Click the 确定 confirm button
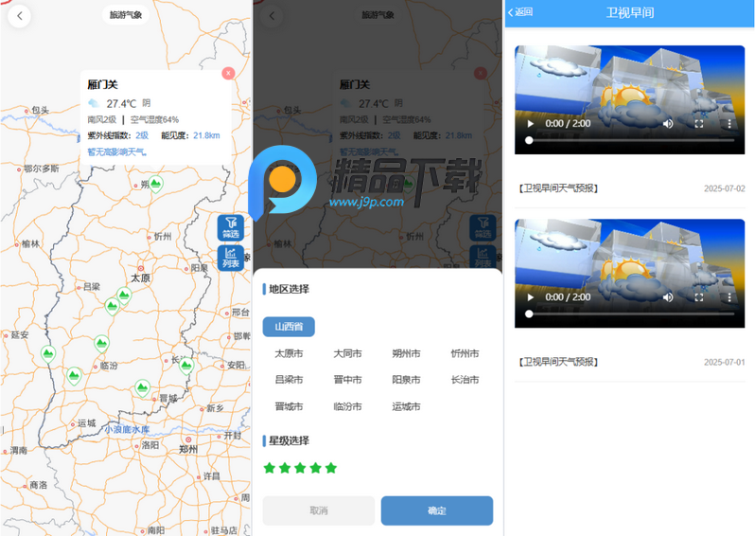This screenshot has height=536, width=756. pyautogui.click(x=437, y=510)
